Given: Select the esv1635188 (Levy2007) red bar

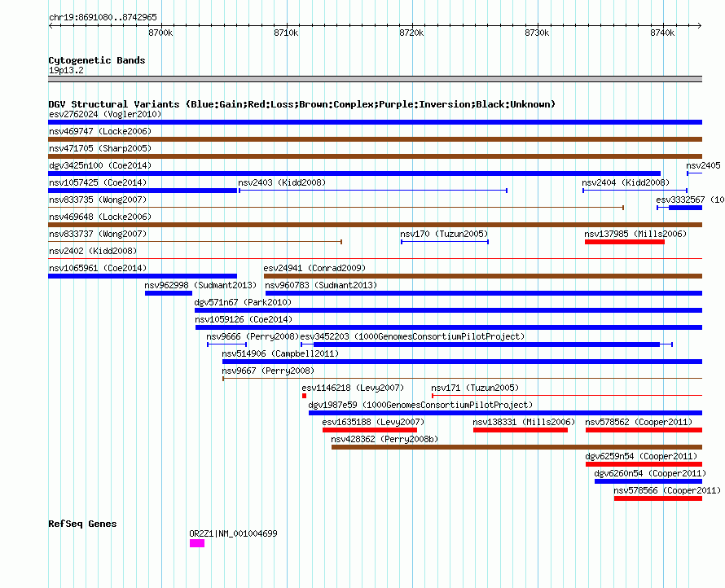Looking at the screenshot, I should (370, 430).
